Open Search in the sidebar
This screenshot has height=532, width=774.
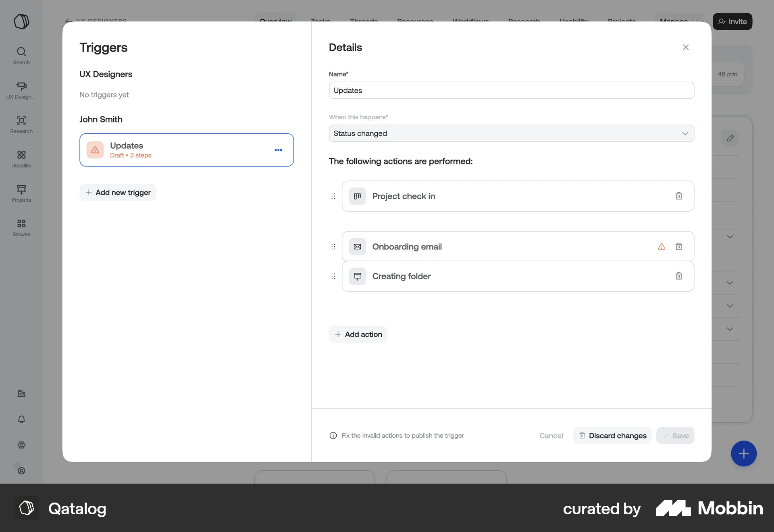(21, 56)
